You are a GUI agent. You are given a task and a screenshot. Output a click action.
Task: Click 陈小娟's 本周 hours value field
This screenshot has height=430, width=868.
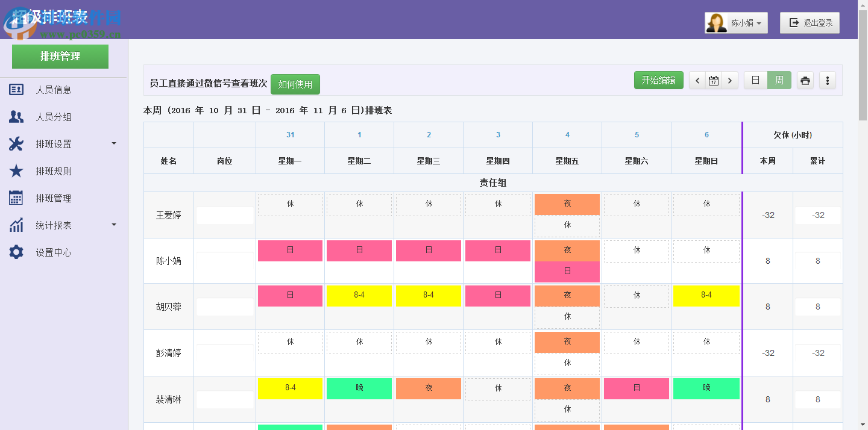767,261
